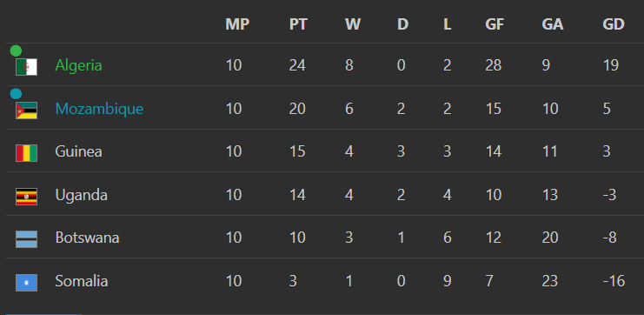The height and width of the screenshot is (315, 644).
Task: Click the Algeria flag icon
Action: click(26, 67)
